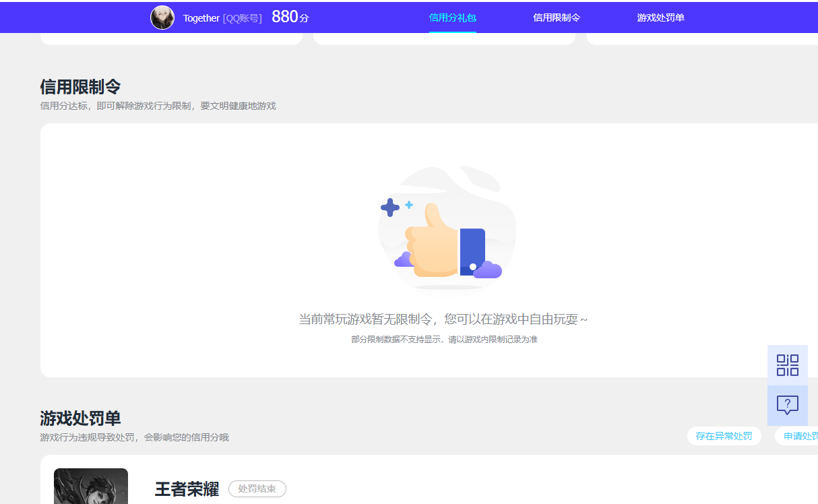Click the 王者荣耀 game title
Image resolution: width=818 pixels, height=504 pixels.
click(x=187, y=489)
